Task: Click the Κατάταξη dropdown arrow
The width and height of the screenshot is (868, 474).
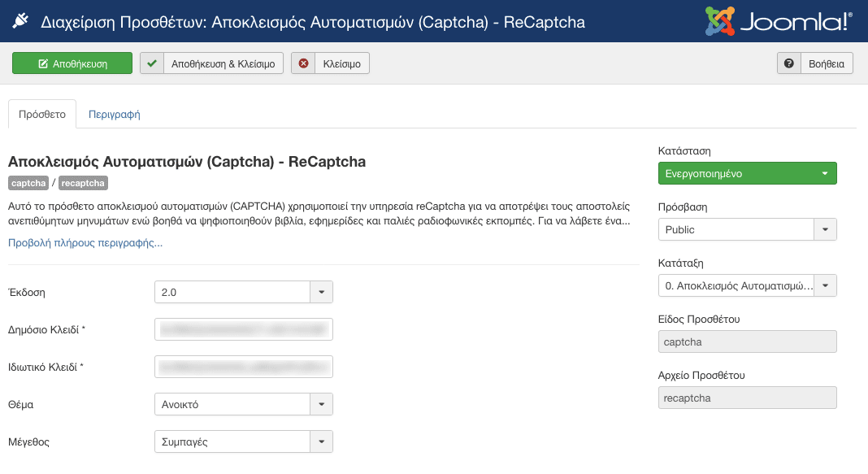Action: tap(826, 285)
